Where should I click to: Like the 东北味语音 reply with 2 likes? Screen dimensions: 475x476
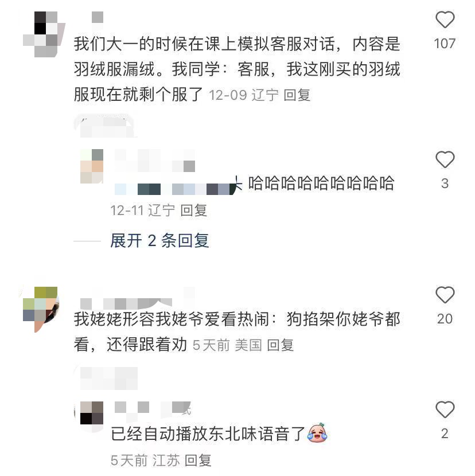[x=445, y=409]
